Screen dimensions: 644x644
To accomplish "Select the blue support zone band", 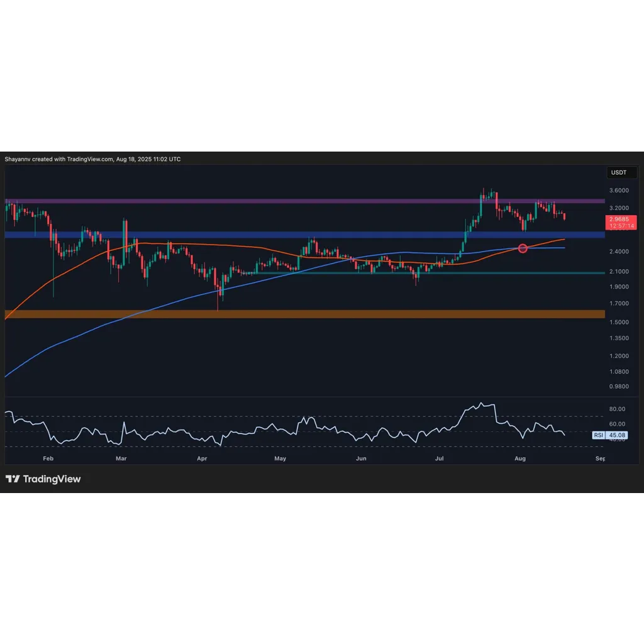I will pos(304,235).
